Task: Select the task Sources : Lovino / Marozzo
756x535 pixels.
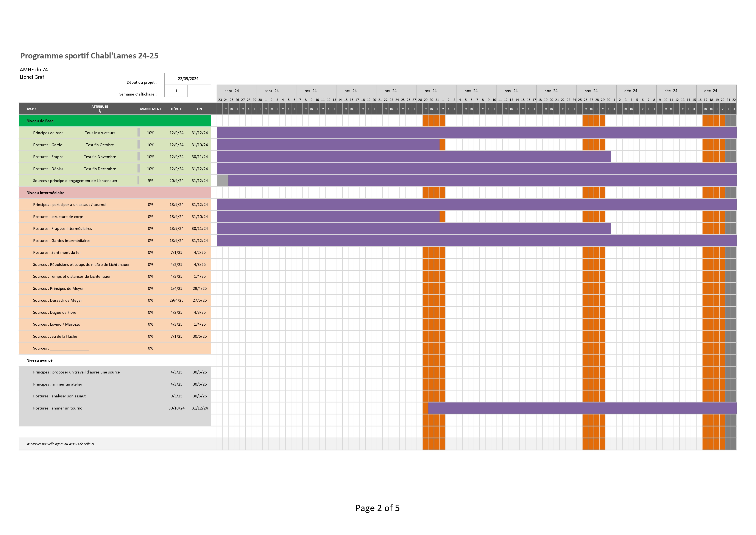Action: click(x=57, y=324)
